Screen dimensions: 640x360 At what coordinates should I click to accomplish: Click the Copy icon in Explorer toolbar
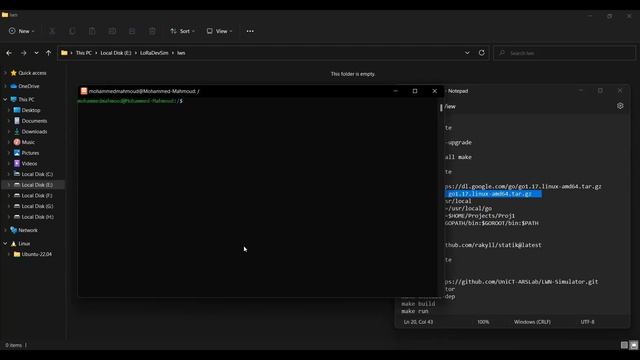pyautogui.click(x=72, y=31)
